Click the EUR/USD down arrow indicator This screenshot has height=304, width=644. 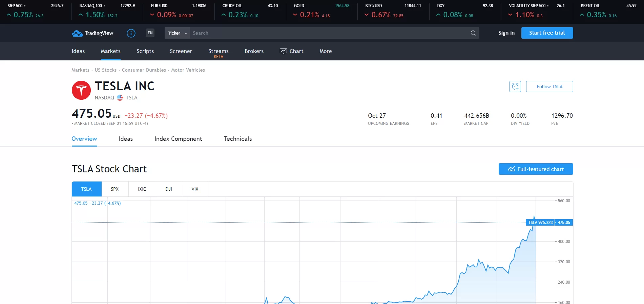152,15
